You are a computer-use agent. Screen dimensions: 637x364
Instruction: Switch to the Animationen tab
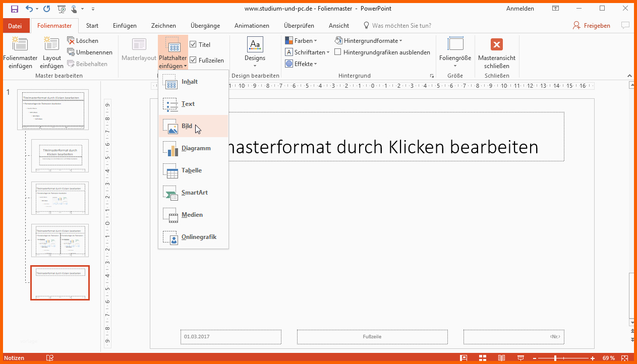click(252, 26)
